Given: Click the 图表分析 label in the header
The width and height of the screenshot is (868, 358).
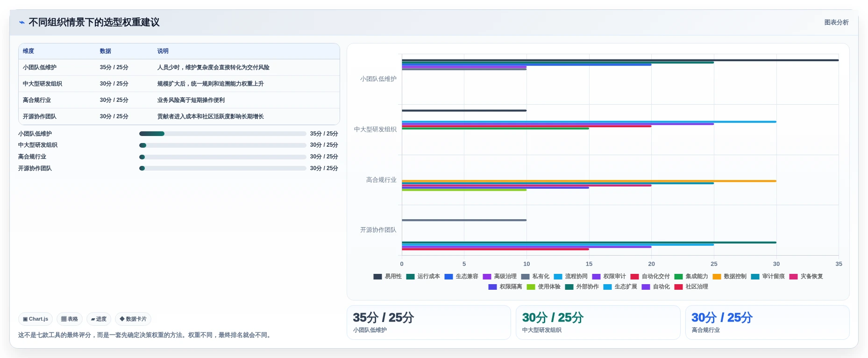Looking at the screenshot, I should tap(836, 22).
